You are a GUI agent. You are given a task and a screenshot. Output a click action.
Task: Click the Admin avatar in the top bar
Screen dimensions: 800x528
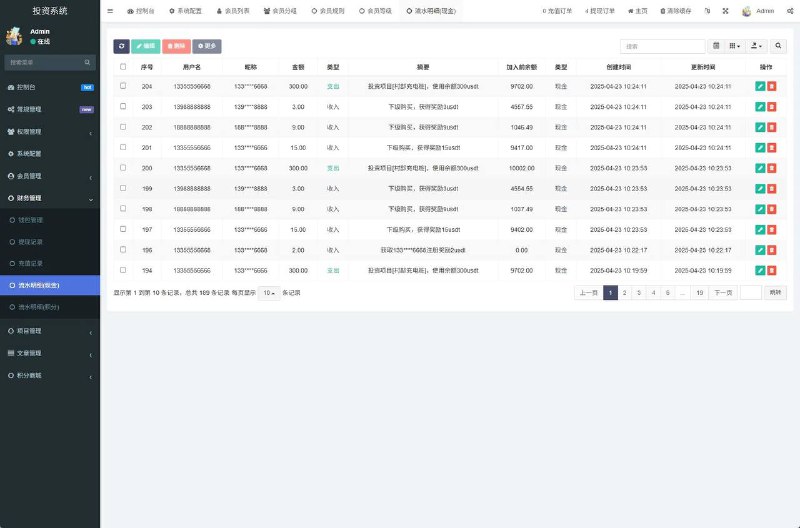pyautogui.click(x=746, y=11)
